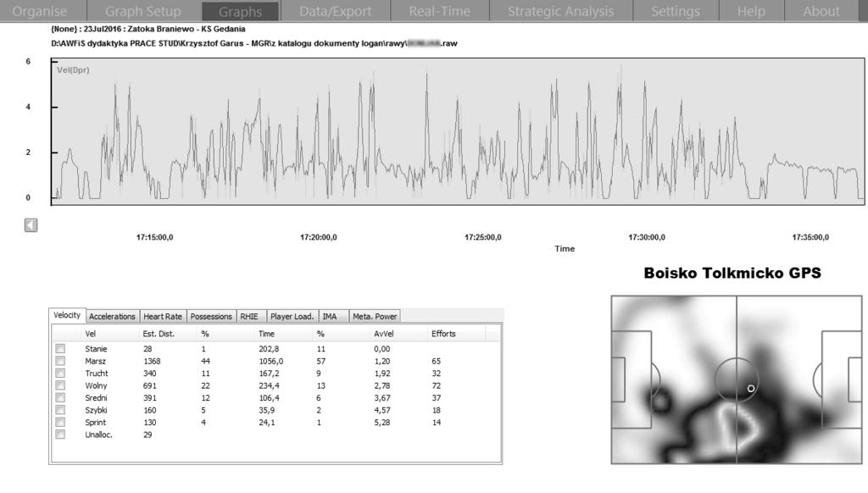Click the Szybki time value 35,9

click(267, 410)
